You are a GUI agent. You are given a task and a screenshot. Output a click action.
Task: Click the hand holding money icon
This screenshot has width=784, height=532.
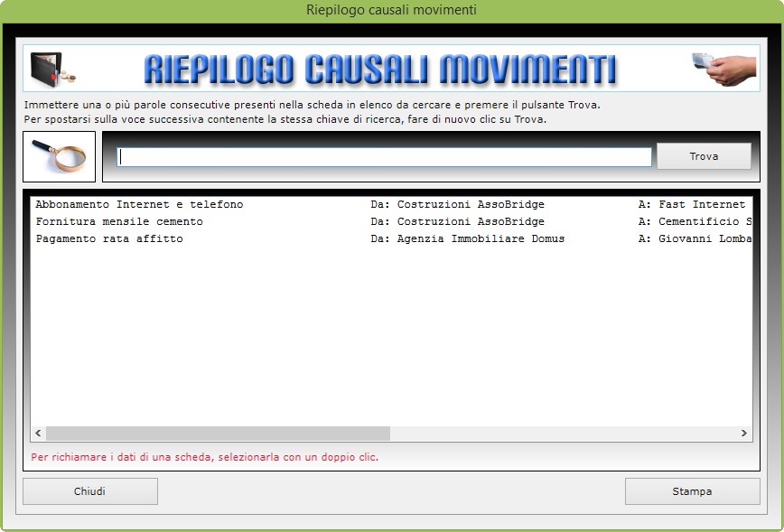coord(724,69)
